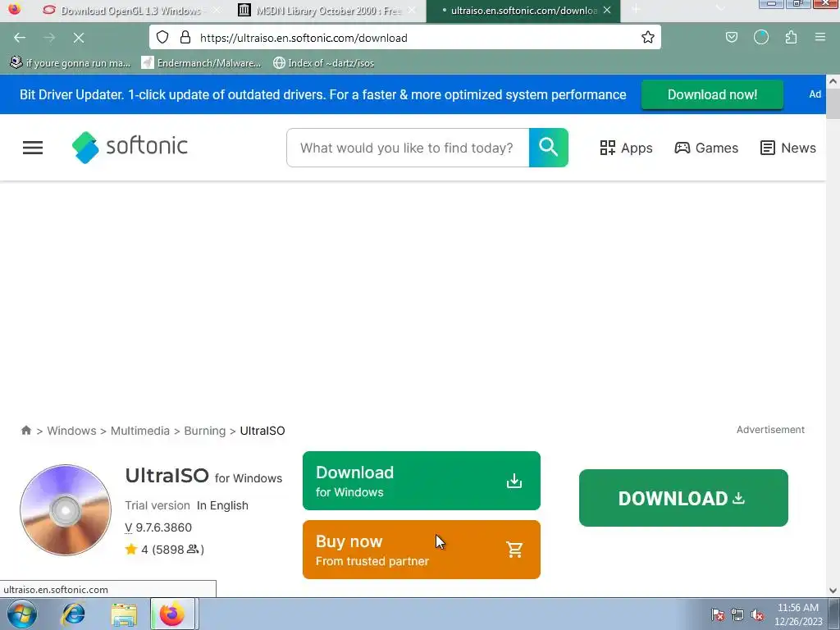Viewport: 840px width, 630px height.
Task: Click the green Download for Windows button
Action: [x=422, y=481]
